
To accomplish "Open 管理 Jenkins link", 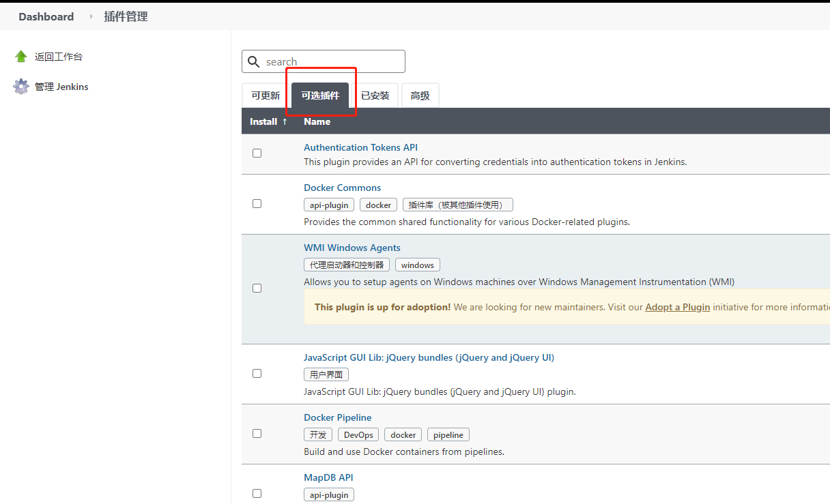I will point(61,87).
